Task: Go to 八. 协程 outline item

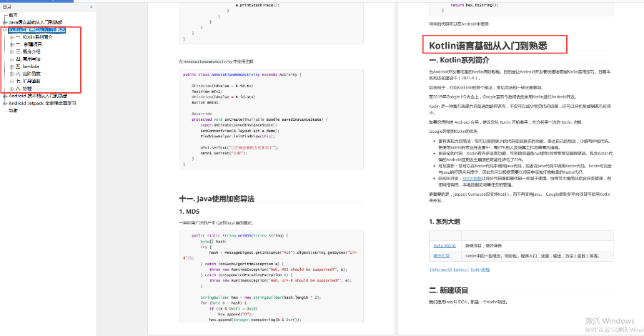Action: tap(24, 89)
